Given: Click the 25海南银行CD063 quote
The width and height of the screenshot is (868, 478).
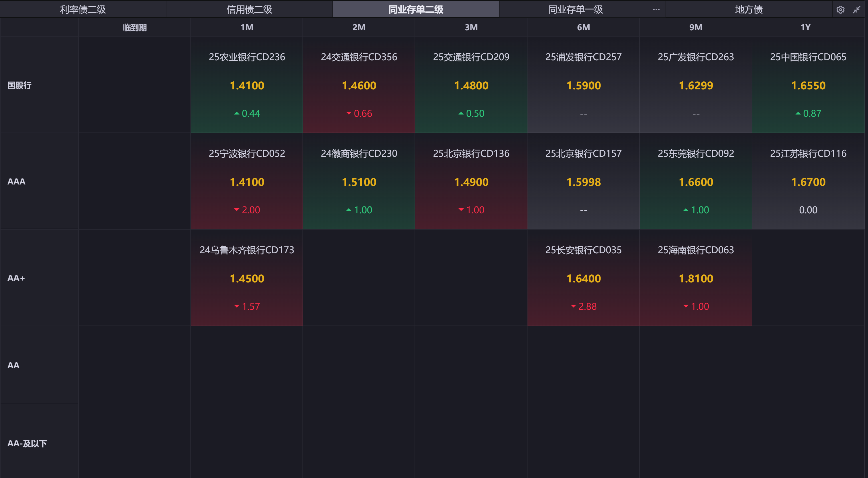Looking at the screenshot, I should (x=696, y=278).
